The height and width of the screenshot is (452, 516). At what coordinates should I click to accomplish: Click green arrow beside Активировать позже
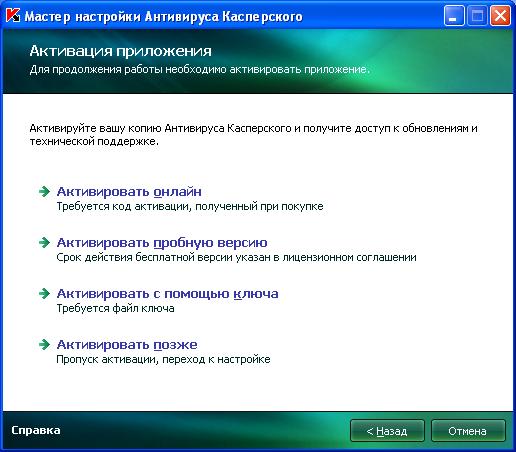[44, 344]
